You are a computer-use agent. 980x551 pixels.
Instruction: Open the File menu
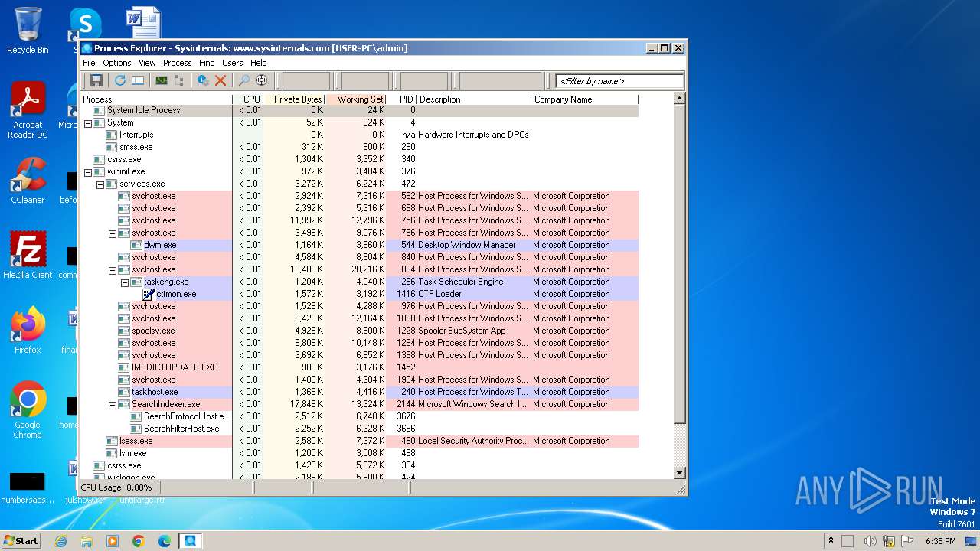point(89,63)
